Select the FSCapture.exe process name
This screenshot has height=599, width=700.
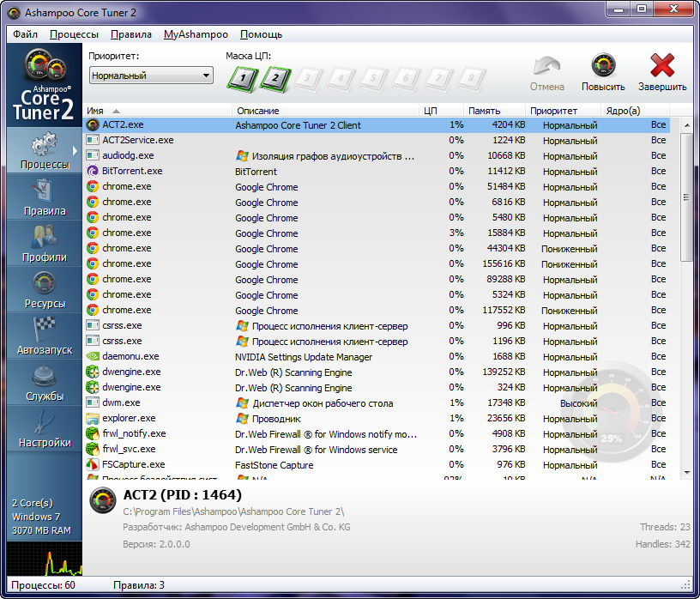point(134,464)
